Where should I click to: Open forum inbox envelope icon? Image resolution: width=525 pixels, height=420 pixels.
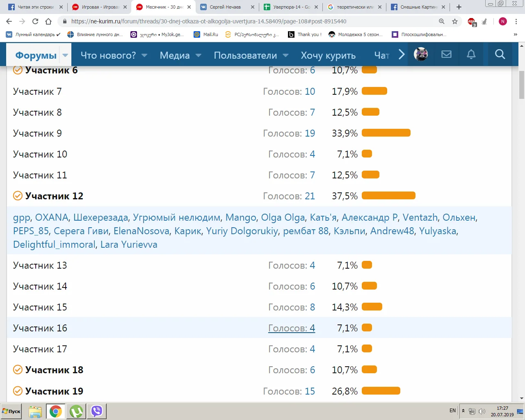pos(446,54)
